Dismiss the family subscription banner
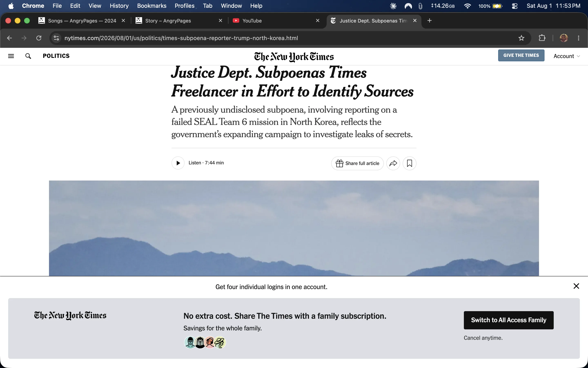This screenshot has height=368, width=588. coord(576,286)
